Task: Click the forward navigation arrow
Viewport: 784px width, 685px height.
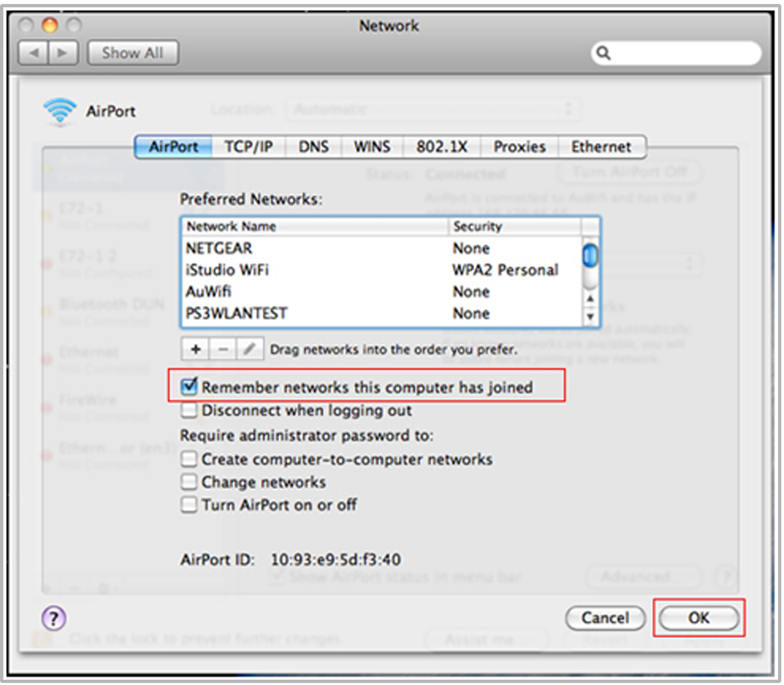Action: [63, 53]
